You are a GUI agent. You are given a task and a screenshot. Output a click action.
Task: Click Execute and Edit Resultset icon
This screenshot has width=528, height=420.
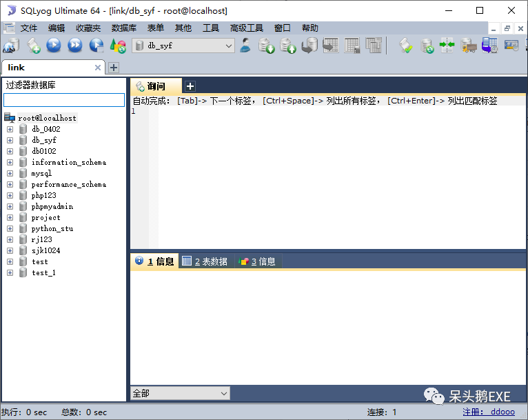97,46
